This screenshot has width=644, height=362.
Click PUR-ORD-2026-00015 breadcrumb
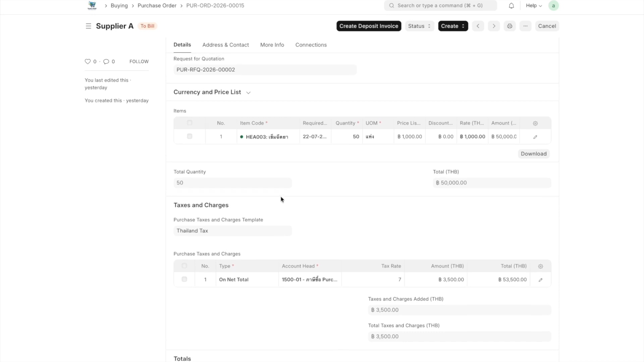click(x=215, y=6)
